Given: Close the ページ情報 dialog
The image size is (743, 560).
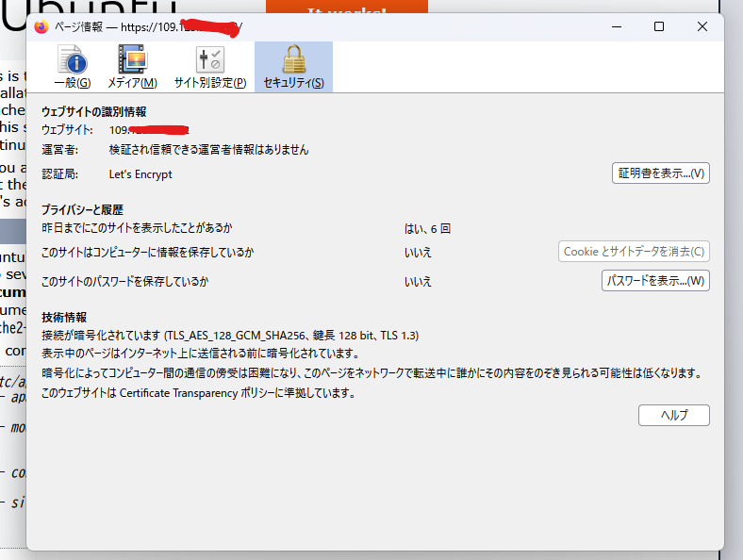Looking at the screenshot, I should coord(702,27).
